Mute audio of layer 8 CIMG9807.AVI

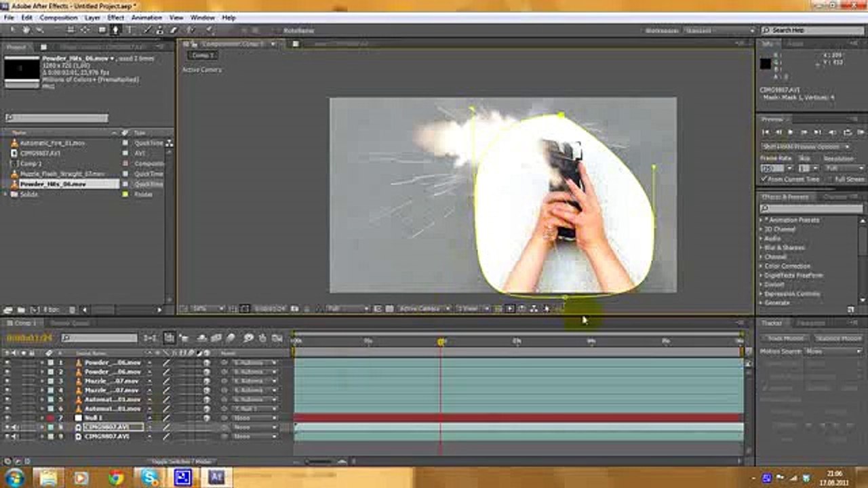[x=15, y=428]
